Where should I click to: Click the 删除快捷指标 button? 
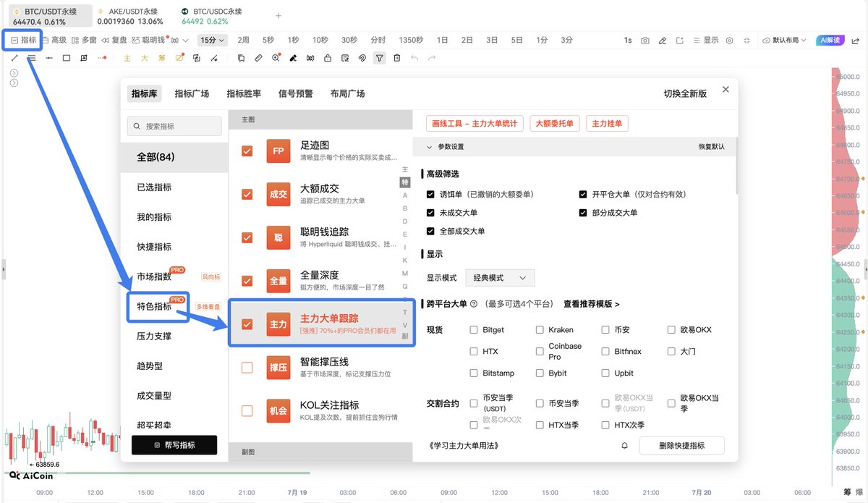click(x=681, y=446)
